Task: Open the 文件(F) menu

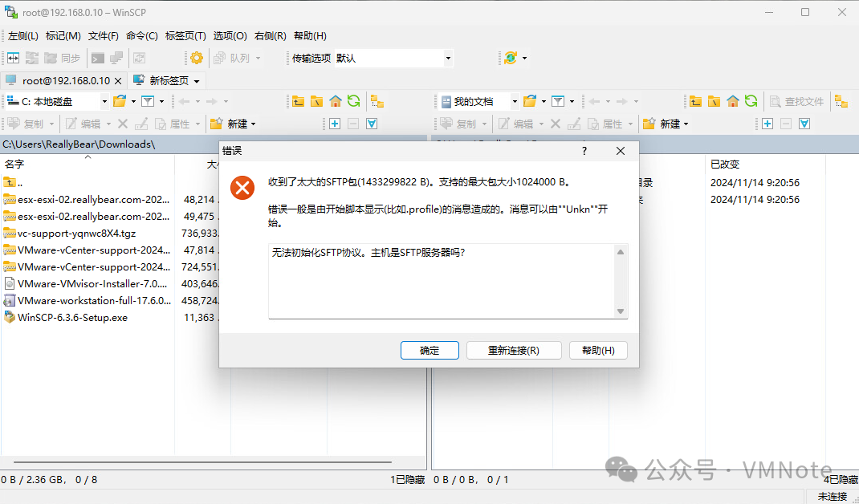Action: pyautogui.click(x=104, y=35)
